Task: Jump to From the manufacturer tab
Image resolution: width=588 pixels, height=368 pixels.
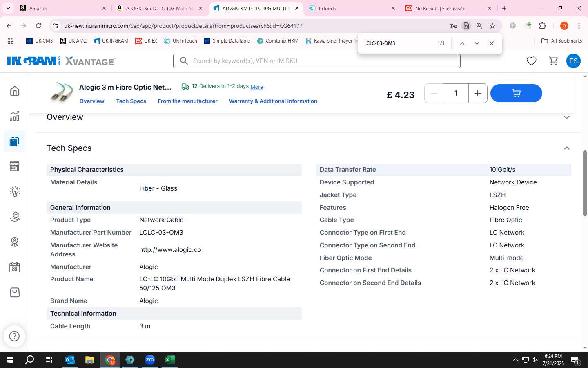Action: tap(187, 101)
